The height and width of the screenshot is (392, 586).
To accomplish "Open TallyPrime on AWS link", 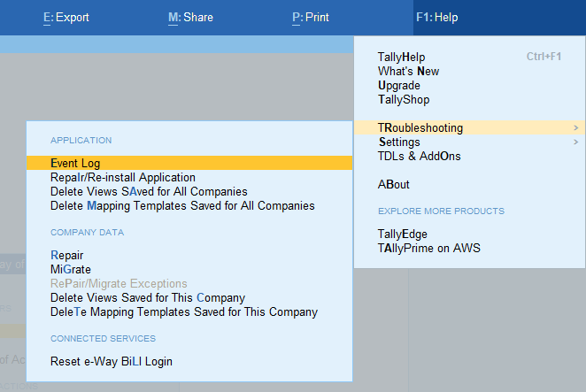I will [x=429, y=249].
